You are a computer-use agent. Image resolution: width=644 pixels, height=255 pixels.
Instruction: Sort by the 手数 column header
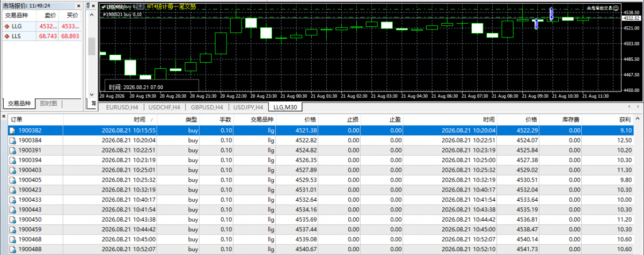217,119
